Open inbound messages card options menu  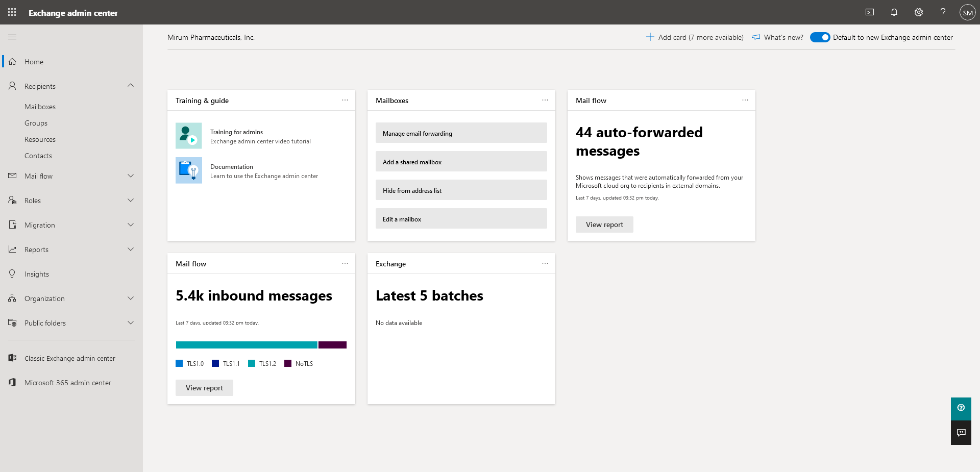point(345,264)
